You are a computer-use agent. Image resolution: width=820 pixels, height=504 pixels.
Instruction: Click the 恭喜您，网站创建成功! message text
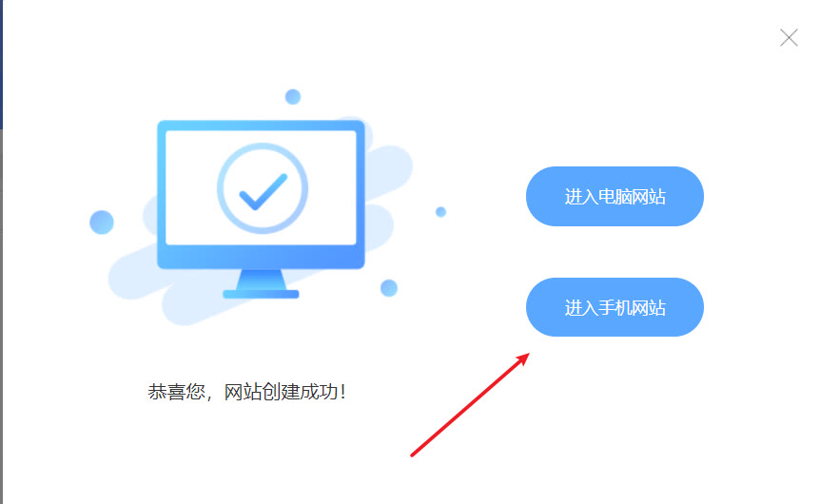coord(246,392)
